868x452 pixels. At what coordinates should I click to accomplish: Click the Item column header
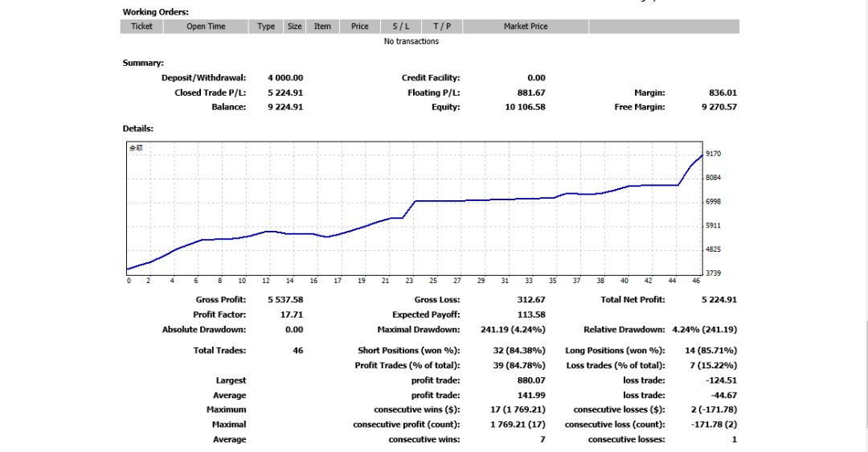[322, 27]
